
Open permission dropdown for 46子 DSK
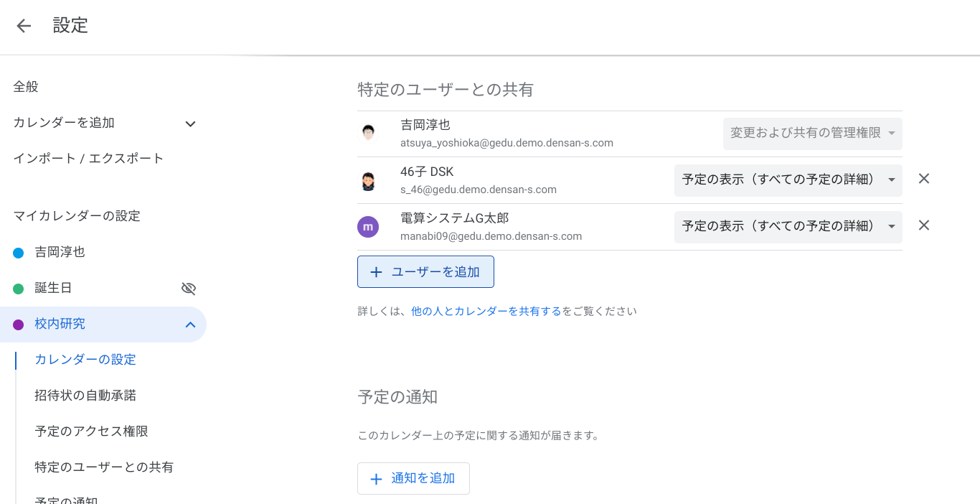788,180
